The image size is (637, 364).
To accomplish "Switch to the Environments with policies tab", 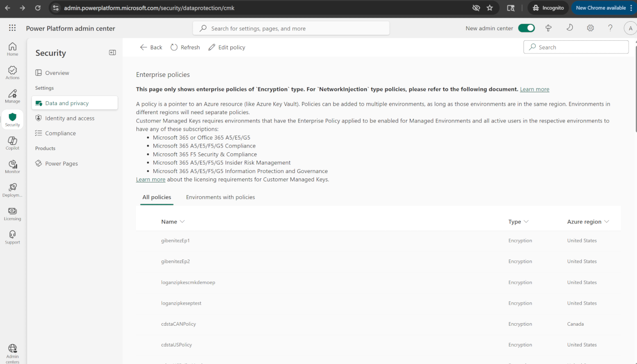I will (x=220, y=197).
